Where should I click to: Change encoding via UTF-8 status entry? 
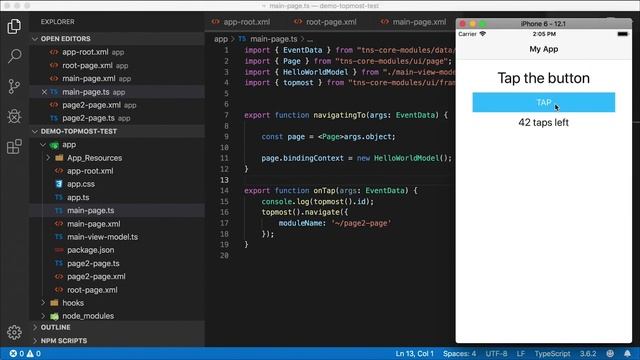click(x=496, y=353)
